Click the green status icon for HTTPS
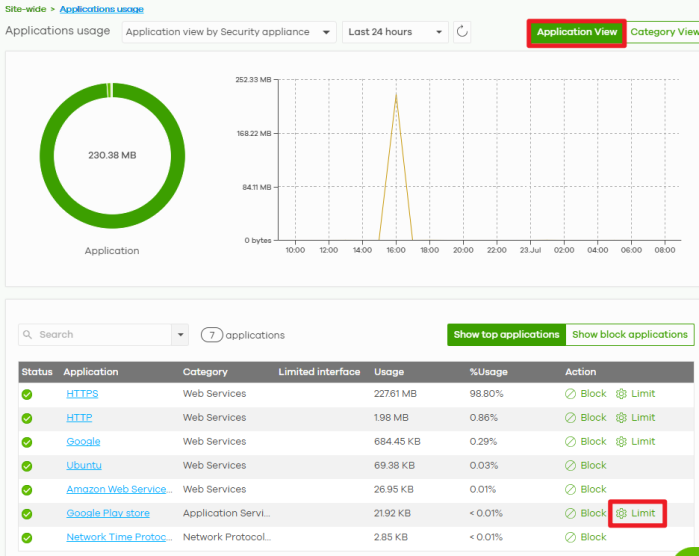Screen dimensions: 699x556 [27, 394]
